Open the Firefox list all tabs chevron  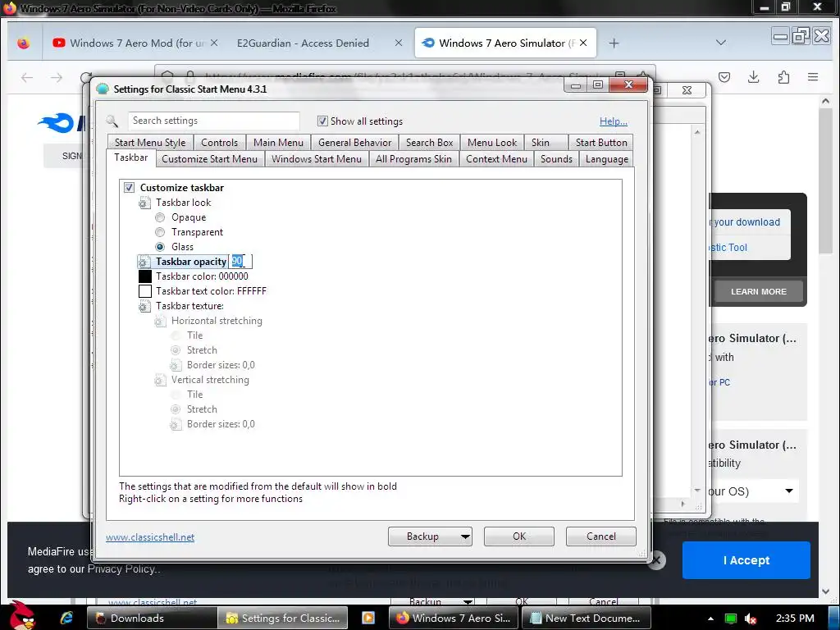(x=721, y=43)
